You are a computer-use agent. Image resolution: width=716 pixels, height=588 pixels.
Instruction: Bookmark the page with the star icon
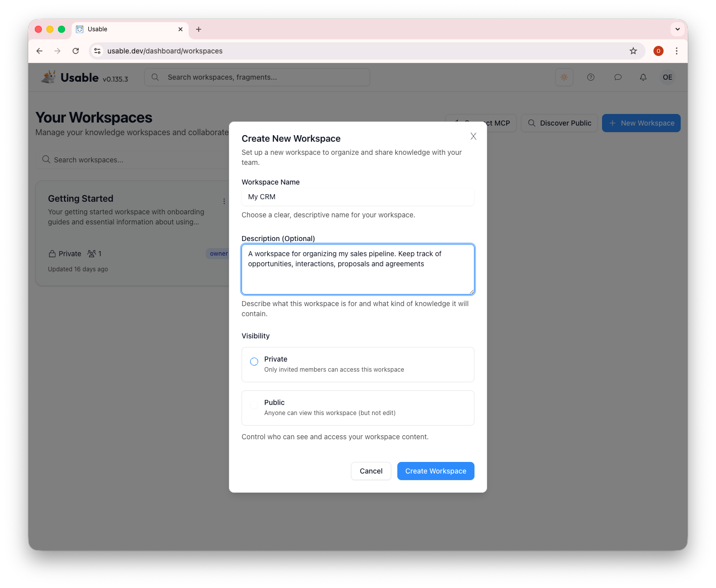[633, 51]
